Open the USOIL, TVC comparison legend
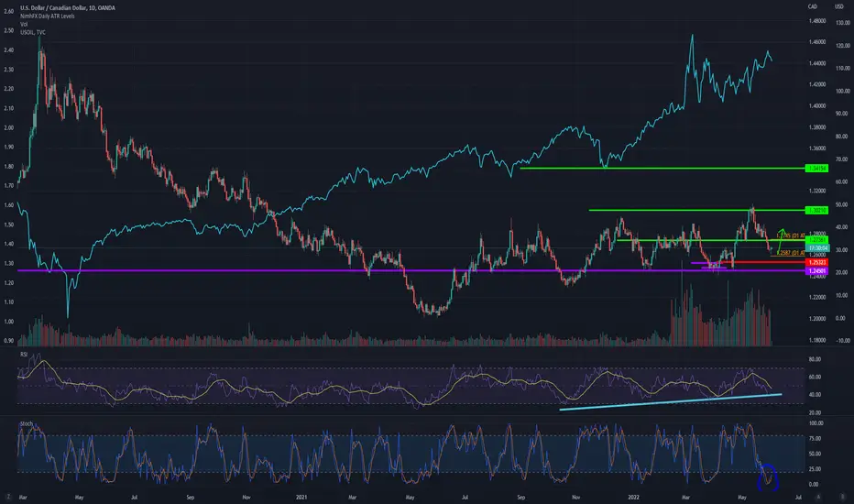Viewport: 854px width, 504px height. click(33, 33)
